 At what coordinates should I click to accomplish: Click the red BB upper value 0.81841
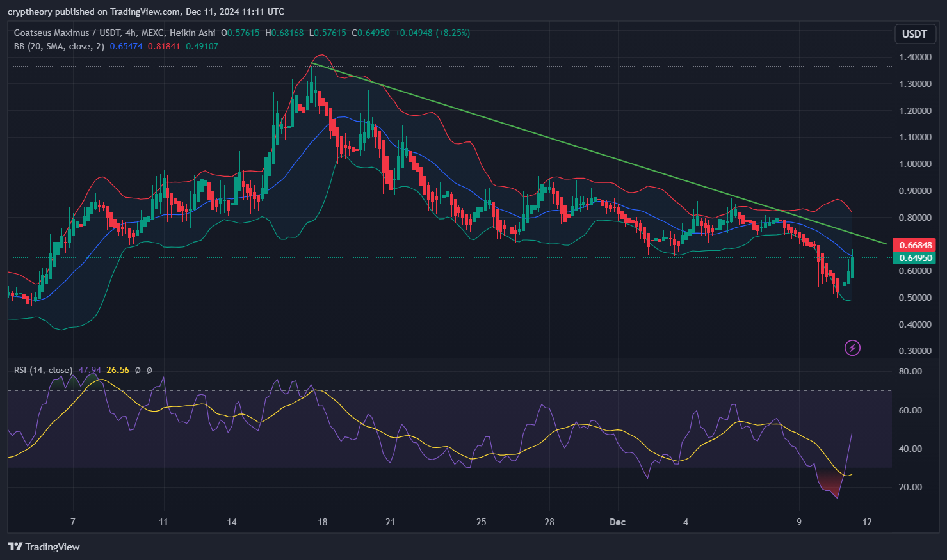pos(164,46)
